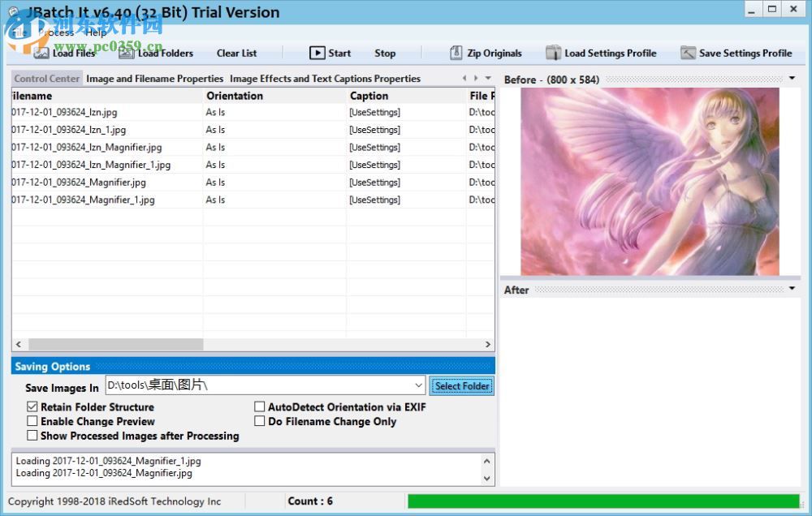This screenshot has height=516, width=812.
Task: Switch to Image and Filename Properties tab
Action: (x=154, y=78)
